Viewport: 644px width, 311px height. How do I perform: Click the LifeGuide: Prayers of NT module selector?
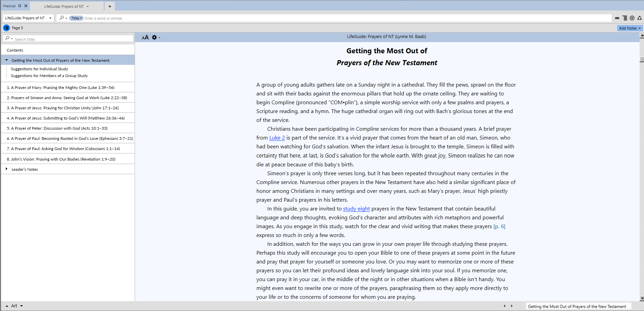[x=25, y=18]
